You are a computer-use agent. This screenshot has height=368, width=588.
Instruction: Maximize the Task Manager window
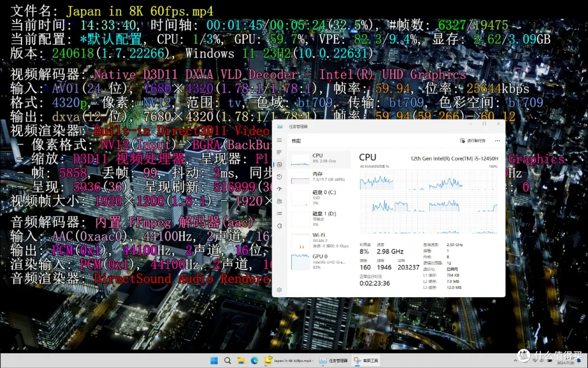pos(484,124)
